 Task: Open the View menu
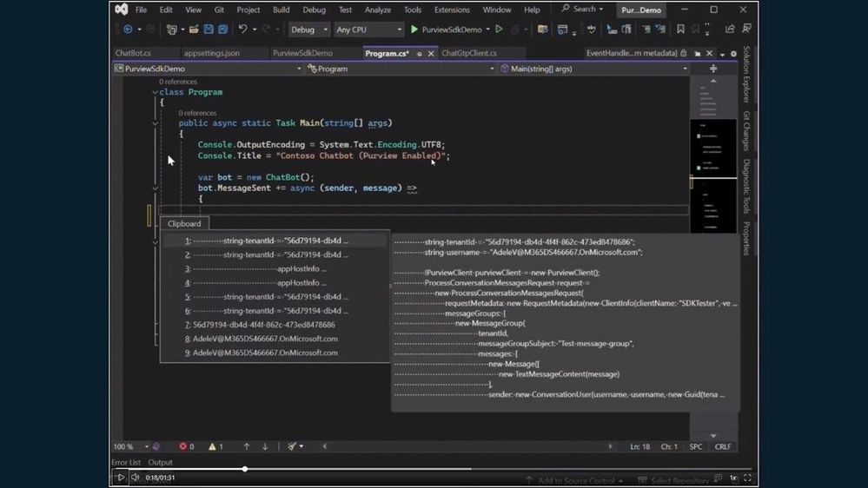point(193,10)
